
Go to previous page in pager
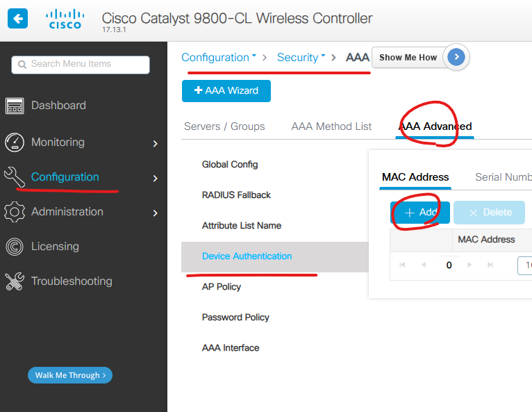(x=424, y=265)
